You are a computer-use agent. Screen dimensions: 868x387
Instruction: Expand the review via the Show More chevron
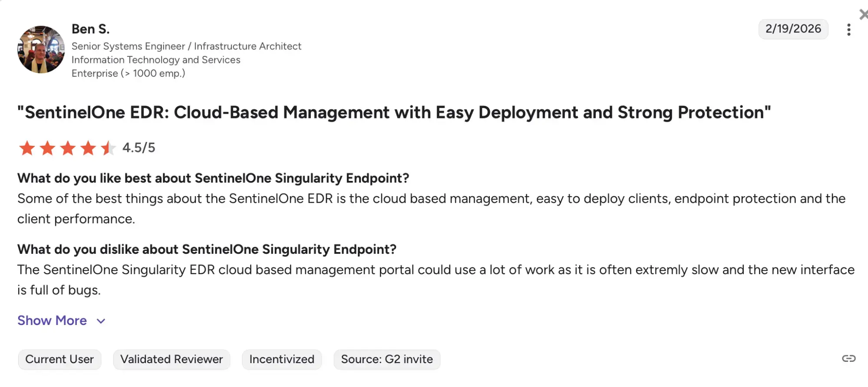(101, 321)
